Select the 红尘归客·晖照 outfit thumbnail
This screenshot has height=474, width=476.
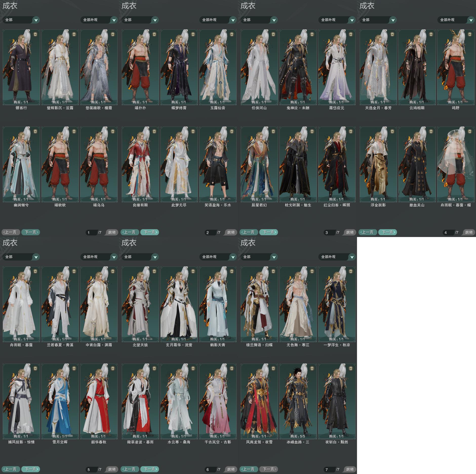(337, 164)
